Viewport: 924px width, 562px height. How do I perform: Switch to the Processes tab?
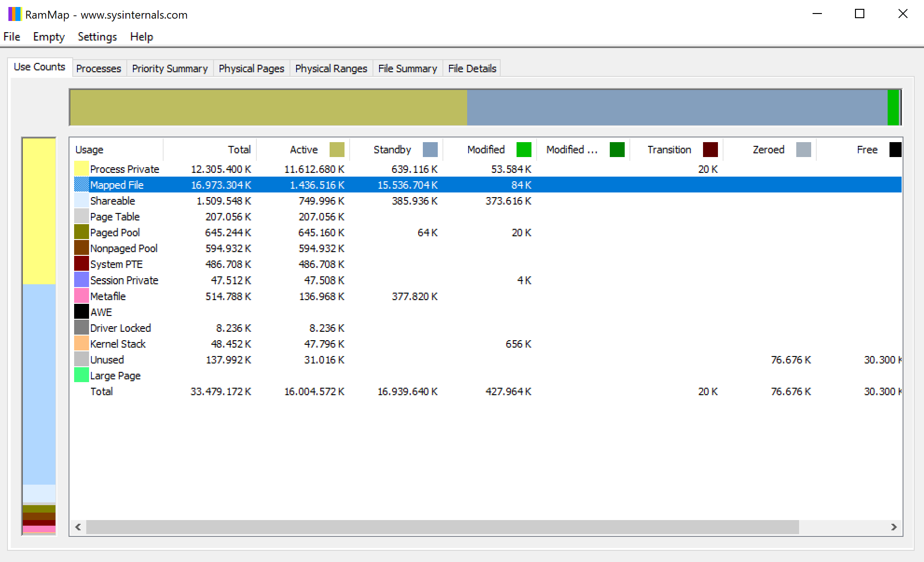(98, 69)
